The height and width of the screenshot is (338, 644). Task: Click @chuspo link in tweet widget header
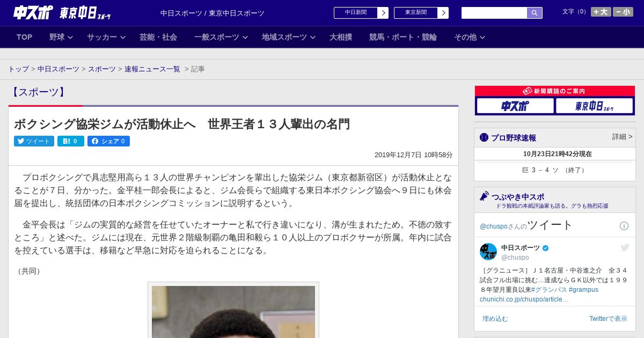[494, 226]
